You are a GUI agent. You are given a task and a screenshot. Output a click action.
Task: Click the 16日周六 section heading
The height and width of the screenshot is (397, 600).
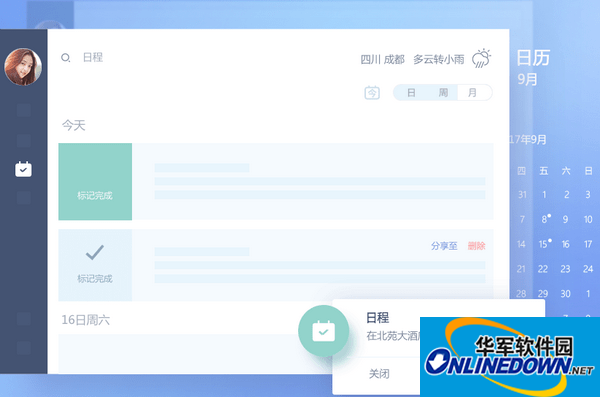point(86,320)
